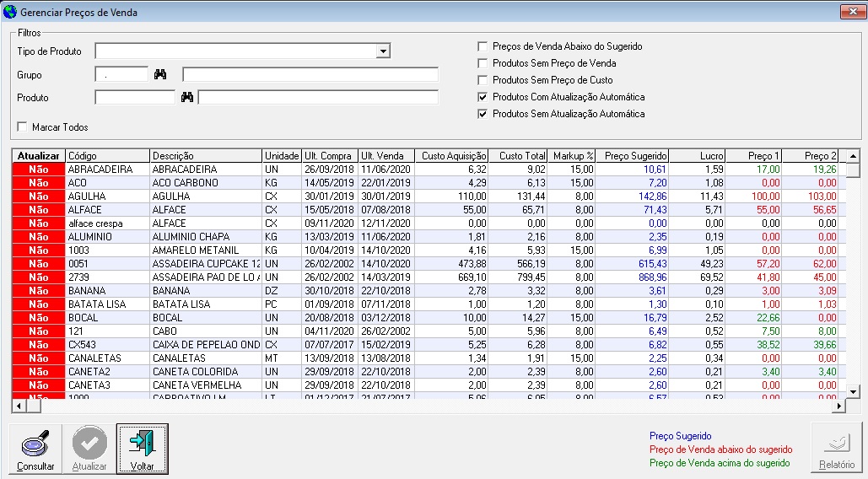Open the Tipo de Produto dropdown
The width and height of the screenshot is (868, 479).
pos(384,51)
